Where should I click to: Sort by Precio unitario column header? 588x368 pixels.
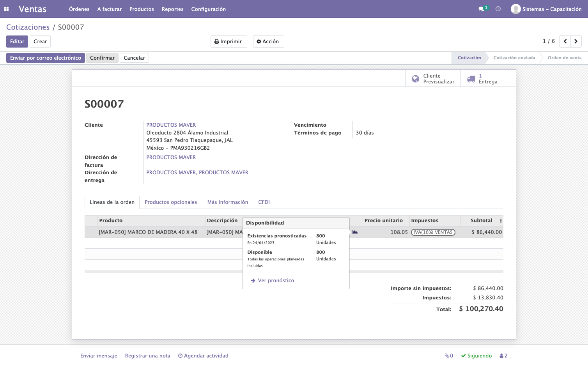coord(384,221)
